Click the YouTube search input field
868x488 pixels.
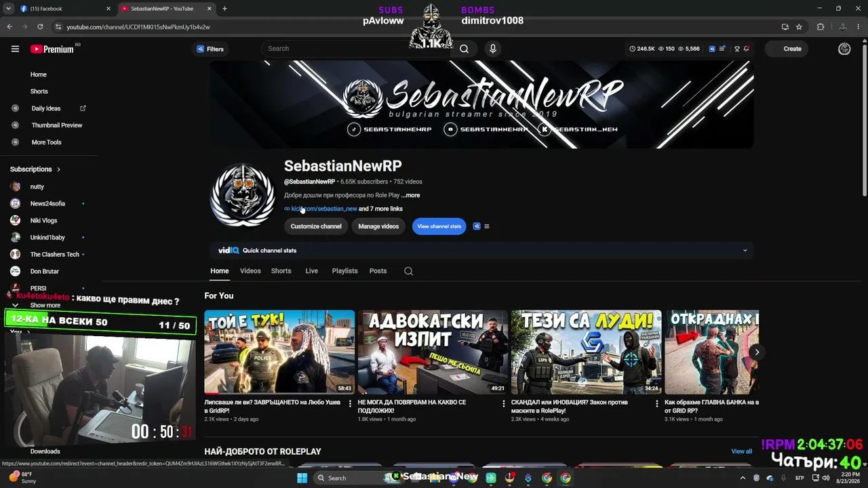pos(357,49)
